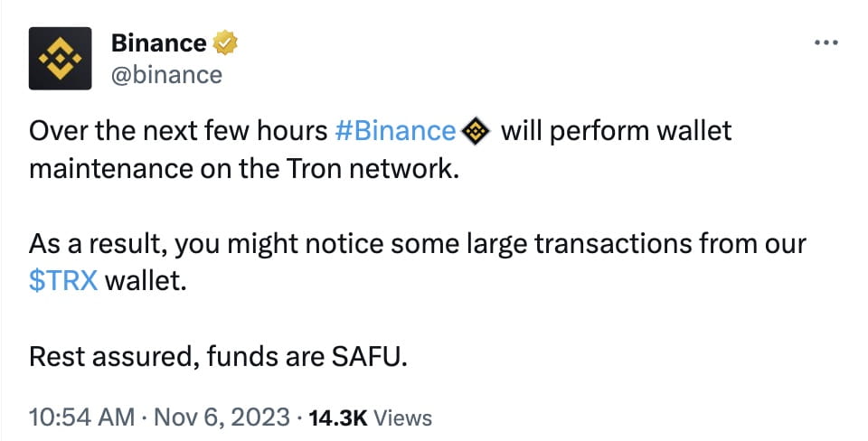Screen dimensions: 868x441
Task: Click the Views label
Action: click(x=403, y=418)
